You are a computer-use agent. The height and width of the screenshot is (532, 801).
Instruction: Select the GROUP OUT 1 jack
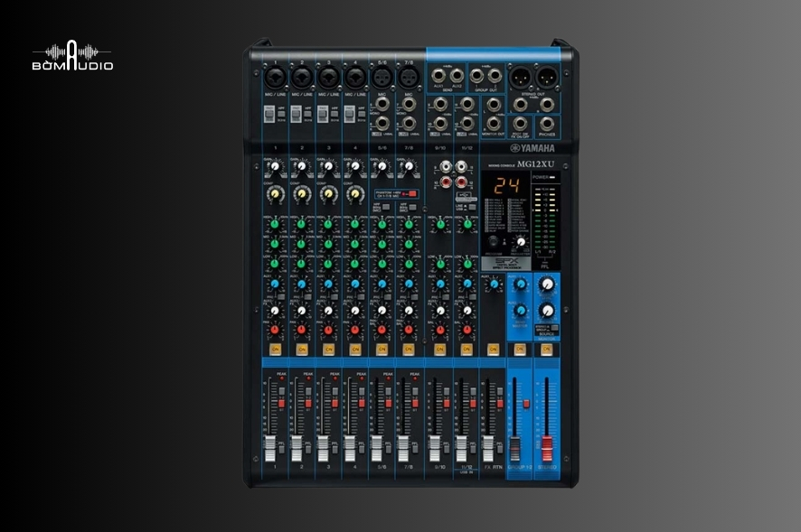click(476, 76)
